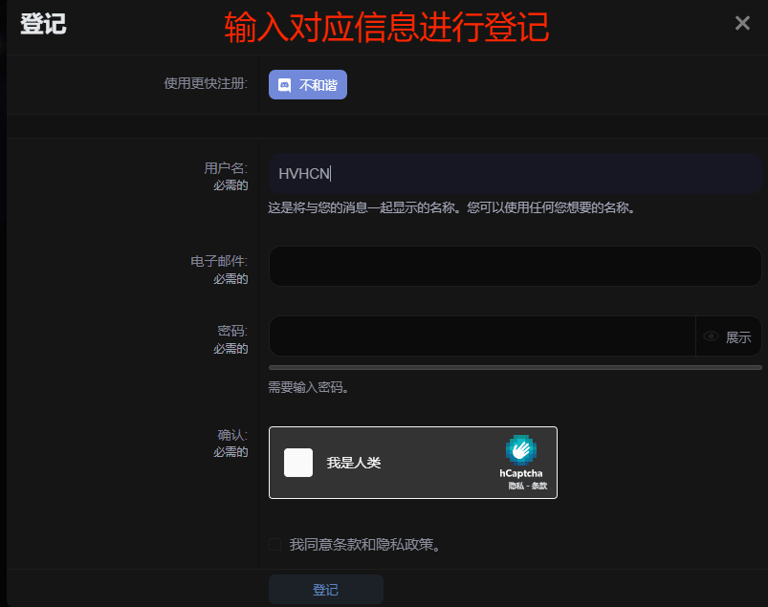This screenshot has width=768, height=607.
Task: Click the password strength bar
Action: click(515, 368)
